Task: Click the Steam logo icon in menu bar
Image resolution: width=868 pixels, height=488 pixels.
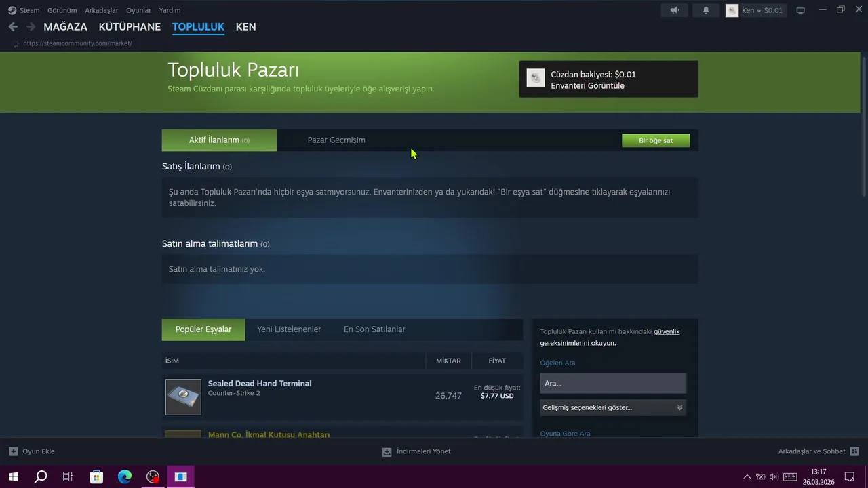Action: pos(12,10)
